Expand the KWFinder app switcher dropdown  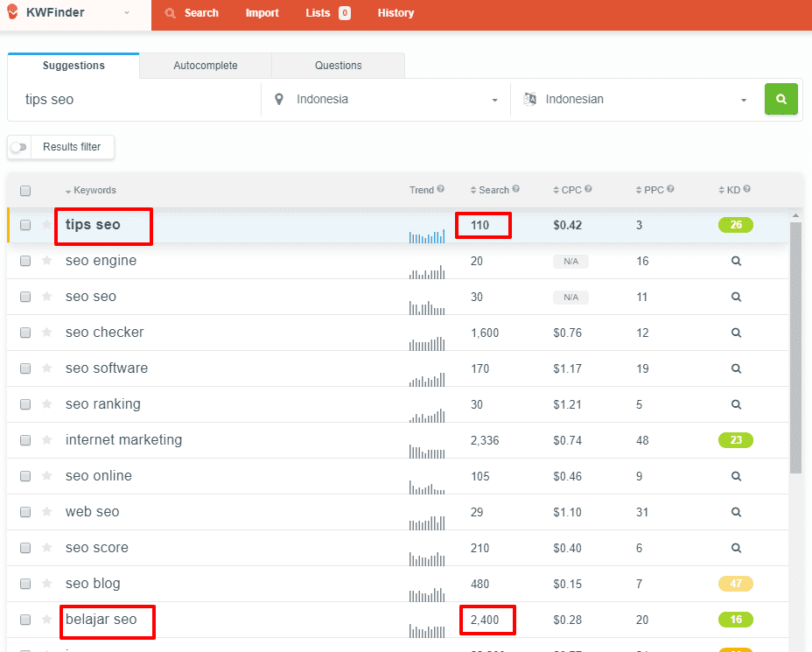pos(127,13)
